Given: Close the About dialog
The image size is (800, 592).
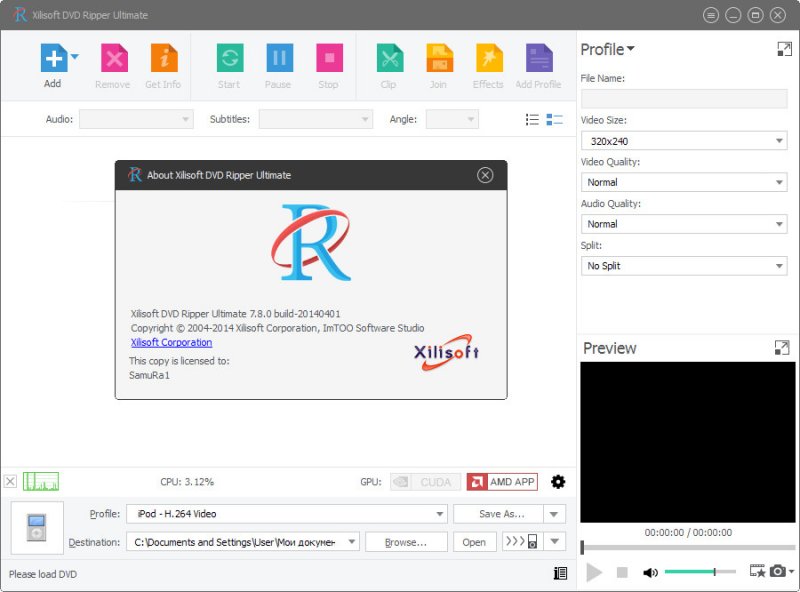Looking at the screenshot, I should [x=485, y=175].
